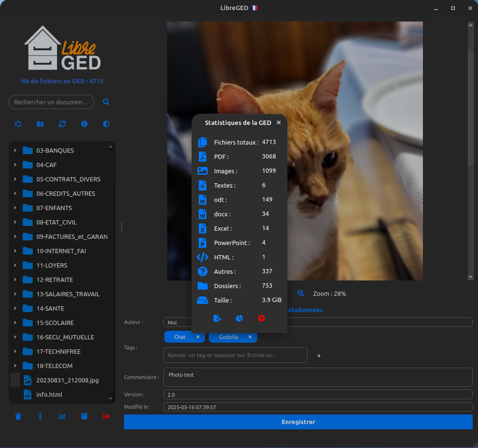Screen dimensions: 478x448
Task: Expand the 18-TELECOM folder
Action: point(15,366)
